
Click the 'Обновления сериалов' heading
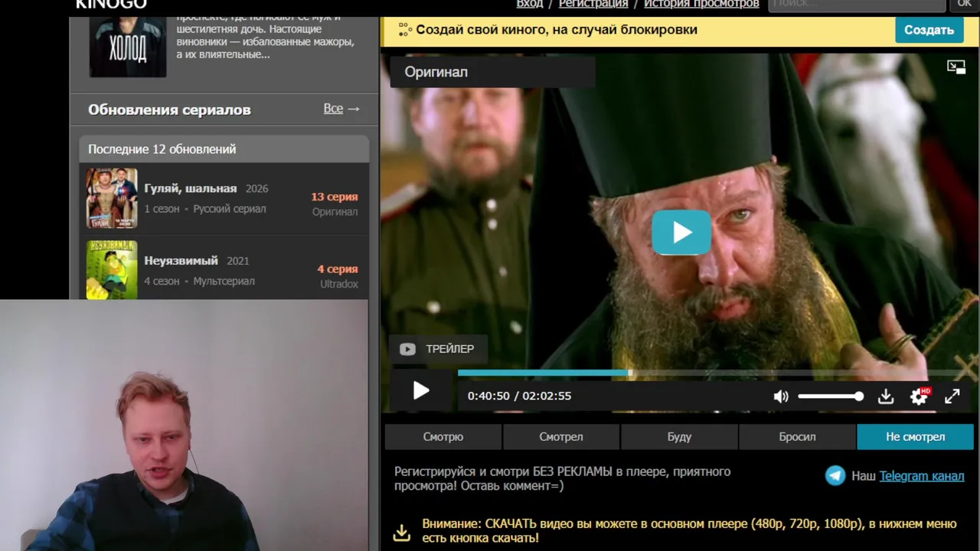(x=169, y=109)
